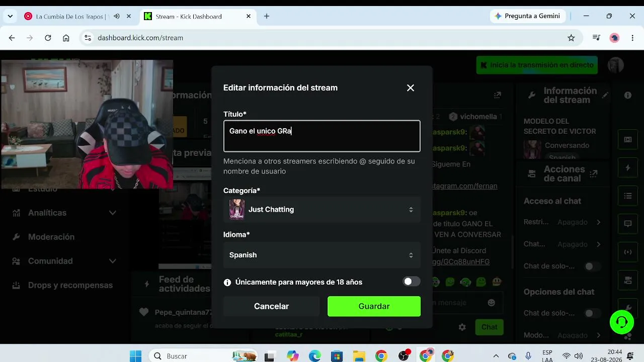Click the info icon beside Únicamente para mayores
The height and width of the screenshot is (362, 644).
click(x=227, y=283)
